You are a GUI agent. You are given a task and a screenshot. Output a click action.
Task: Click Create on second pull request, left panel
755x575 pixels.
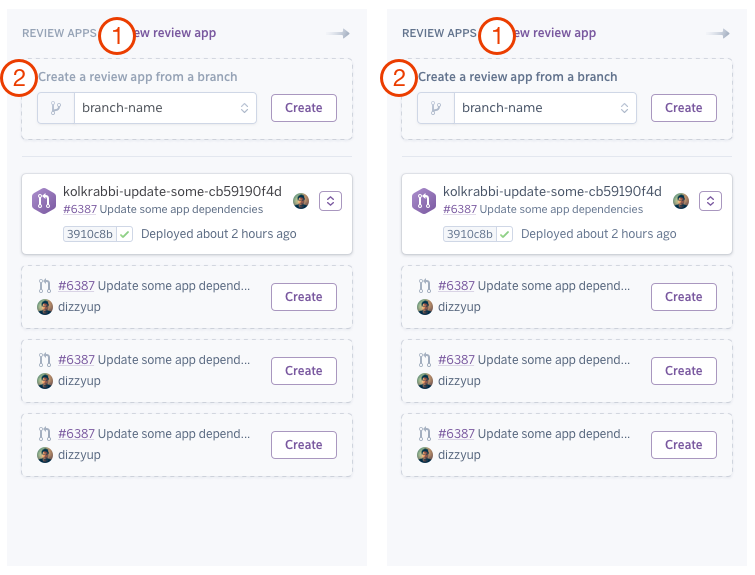tap(304, 371)
